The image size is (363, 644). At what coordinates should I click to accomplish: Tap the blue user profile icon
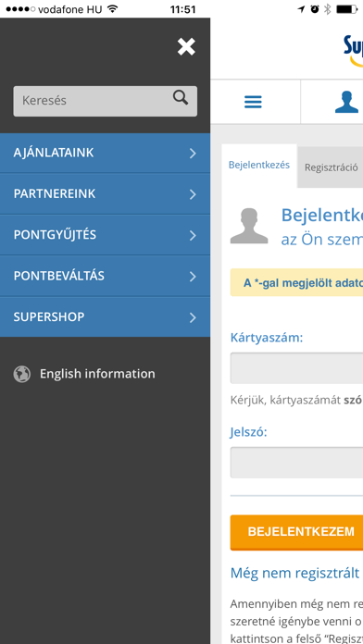coord(346,102)
